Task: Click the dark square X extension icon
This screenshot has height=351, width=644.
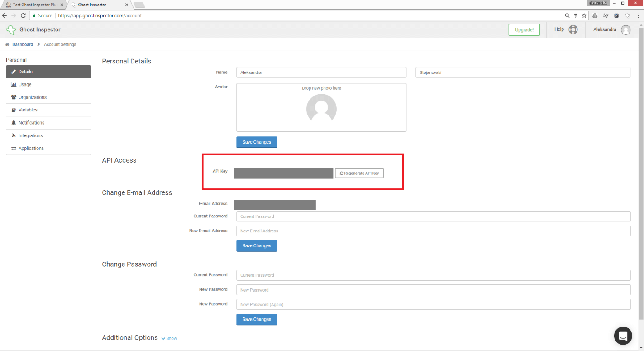Action: click(616, 15)
